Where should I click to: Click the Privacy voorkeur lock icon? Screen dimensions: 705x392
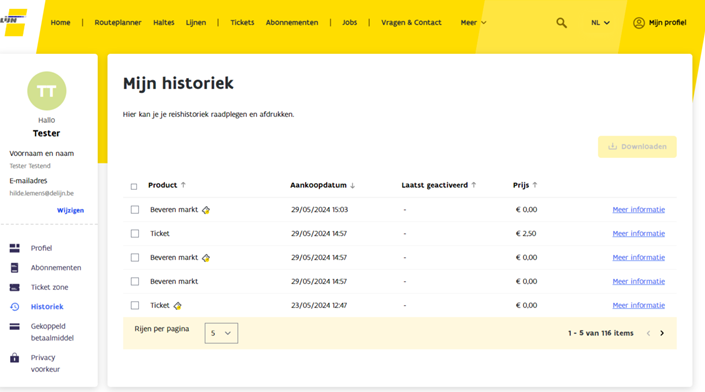14,358
